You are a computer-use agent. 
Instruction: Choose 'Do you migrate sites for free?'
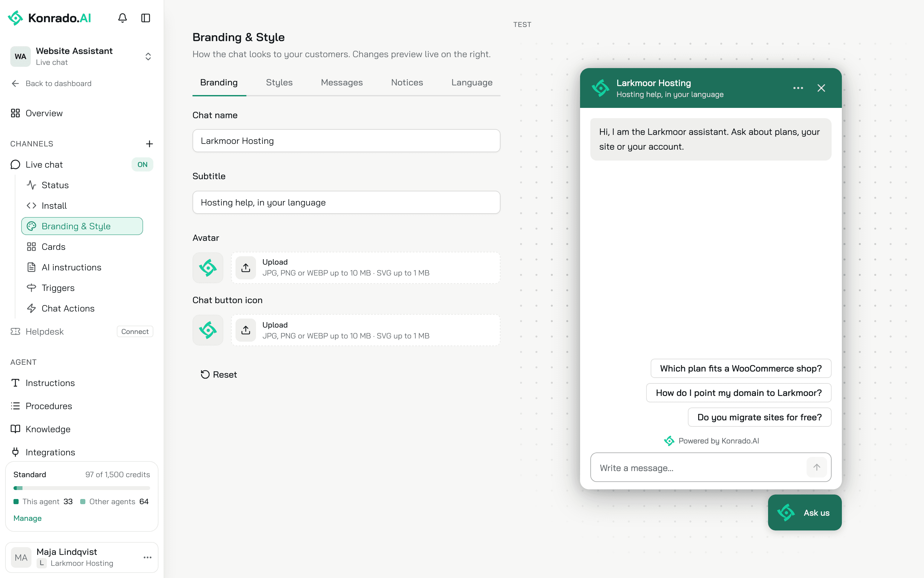759,417
